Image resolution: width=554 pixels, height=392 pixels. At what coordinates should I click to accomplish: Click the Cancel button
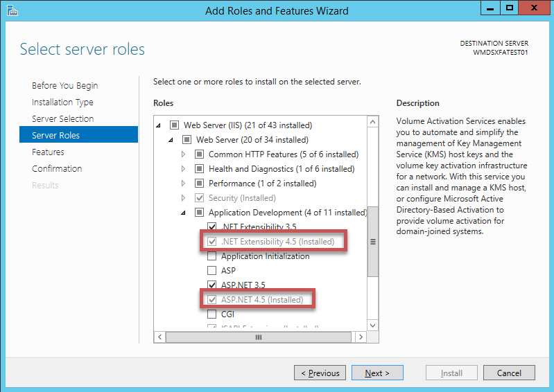(509, 373)
